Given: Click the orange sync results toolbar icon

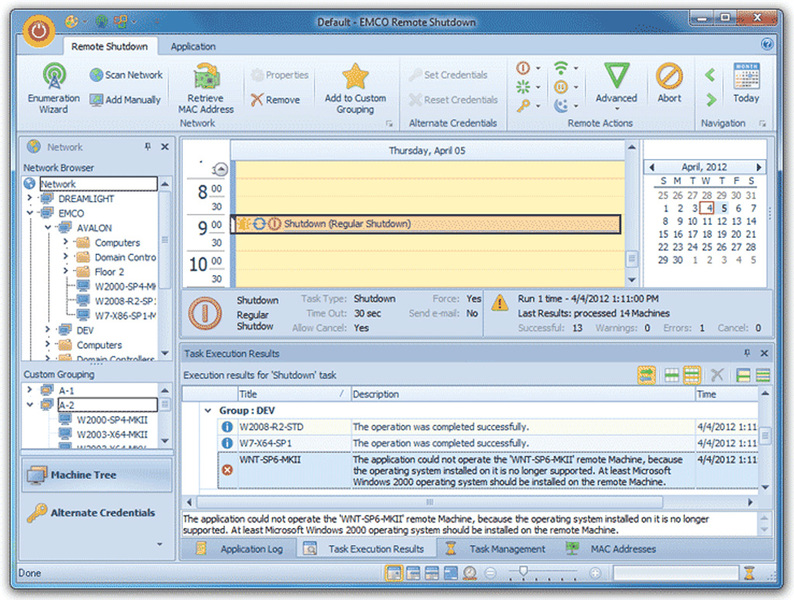Looking at the screenshot, I should click(646, 375).
